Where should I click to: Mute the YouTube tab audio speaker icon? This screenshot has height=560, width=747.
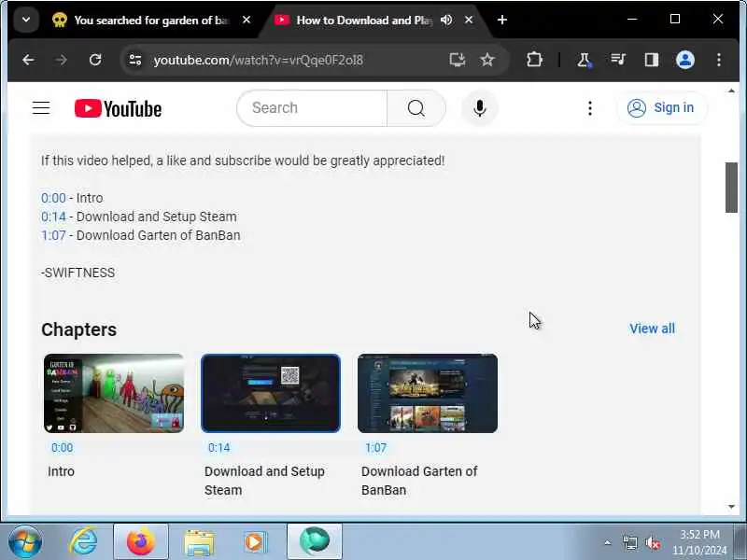[x=446, y=20]
